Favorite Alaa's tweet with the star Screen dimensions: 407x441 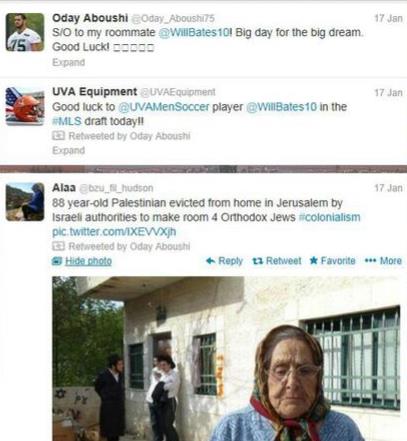(x=332, y=261)
